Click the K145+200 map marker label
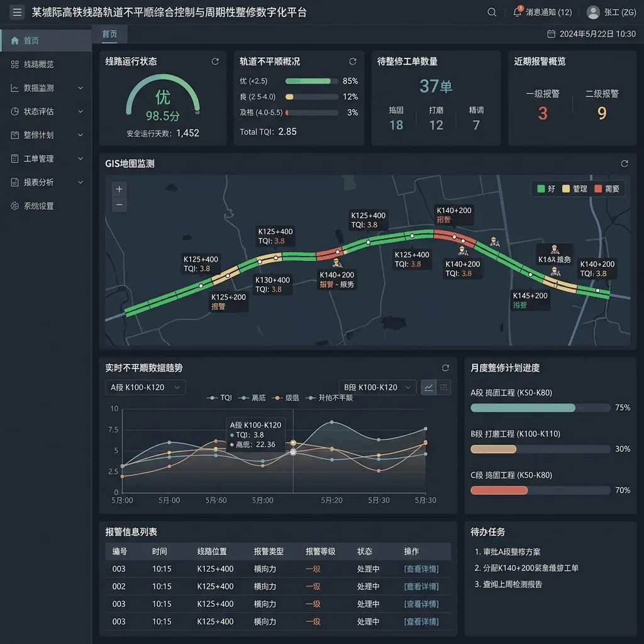 tap(530, 300)
